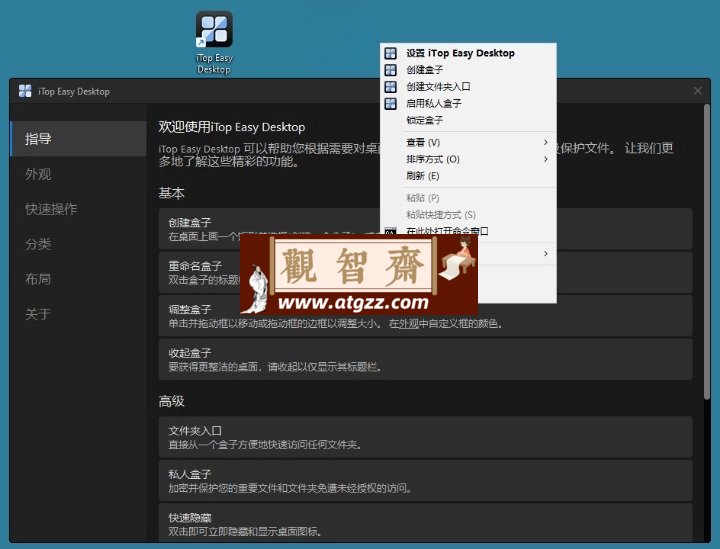This screenshot has width=720, height=549.
Task: Click icon beside 创建文件夹入口 menu entry
Action: (390, 87)
